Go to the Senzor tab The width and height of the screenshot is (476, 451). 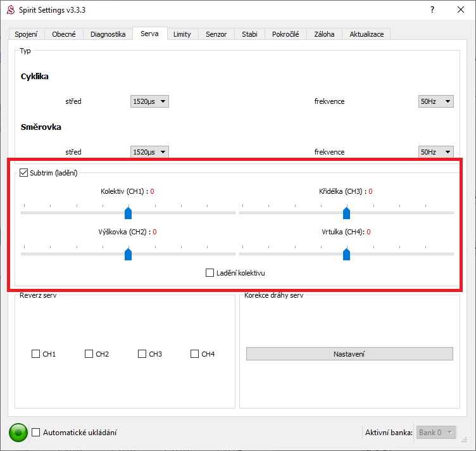pyautogui.click(x=216, y=34)
